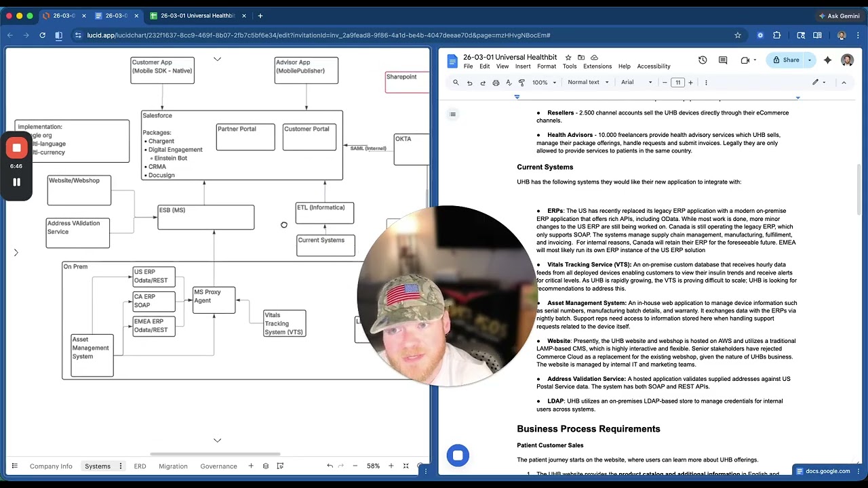Image resolution: width=868 pixels, height=488 pixels.
Task: Open a new browser tab
Action: pyautogui.click(x=260, y=16)
